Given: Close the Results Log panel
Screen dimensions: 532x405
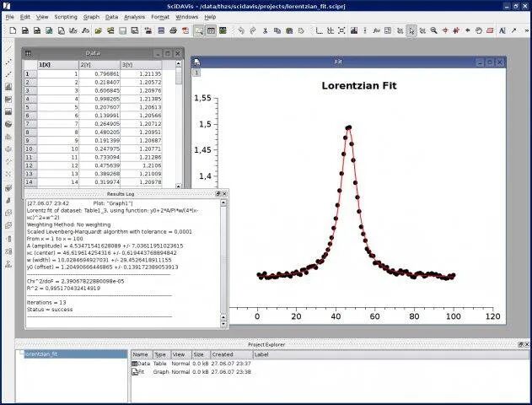Looking at the screenshot, I should tap(224, 194).
